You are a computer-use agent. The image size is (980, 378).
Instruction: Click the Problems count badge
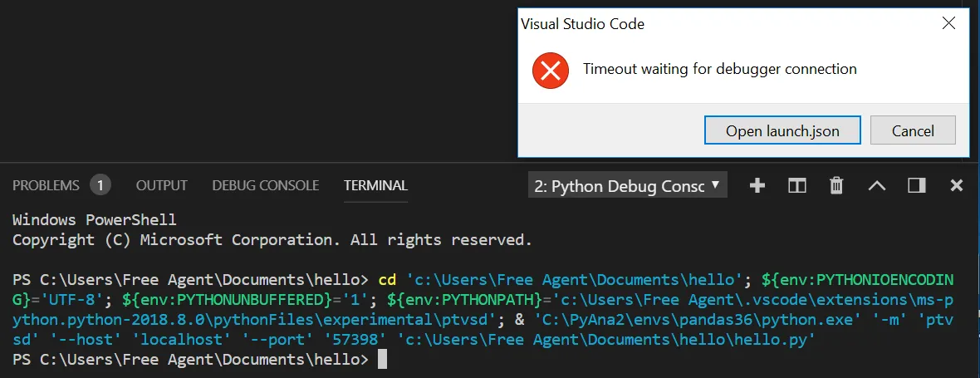coord(100,185)
